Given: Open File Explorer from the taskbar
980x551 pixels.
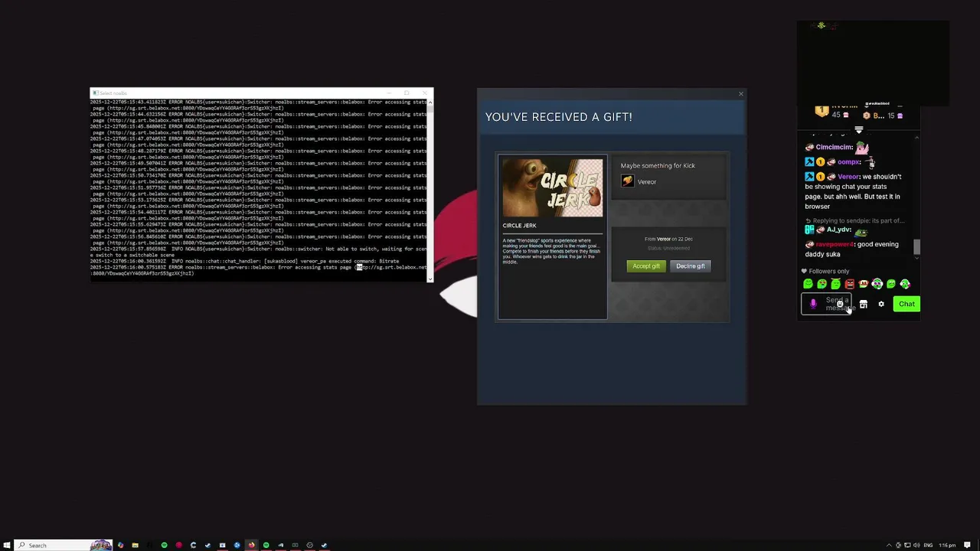Looking at the screenshot, I should click(x=135, y=545).
